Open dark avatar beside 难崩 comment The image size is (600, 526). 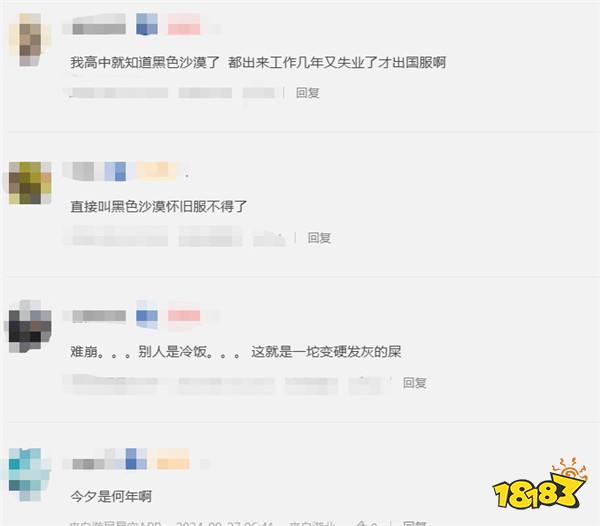[29, 326]
